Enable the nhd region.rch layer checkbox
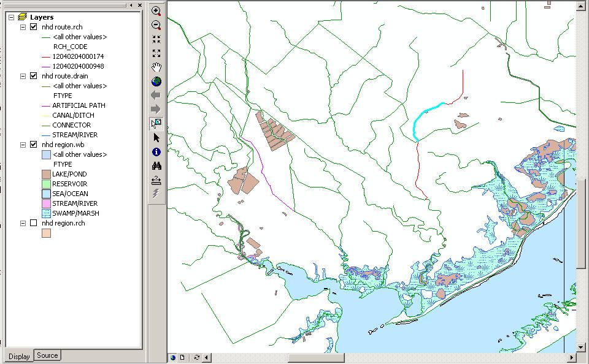589x364 pixels. click(33, 223)
